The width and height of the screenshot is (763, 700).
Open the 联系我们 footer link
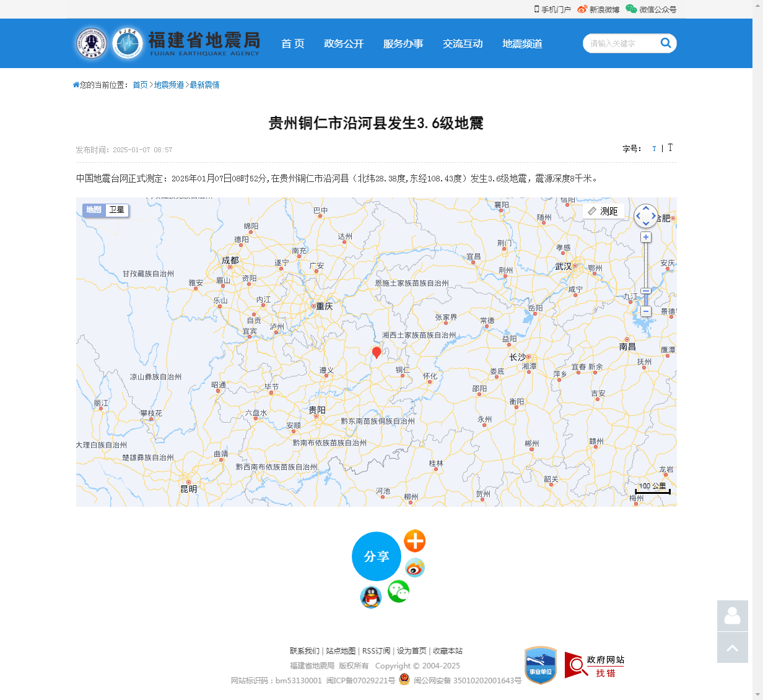tap(305, 650)
